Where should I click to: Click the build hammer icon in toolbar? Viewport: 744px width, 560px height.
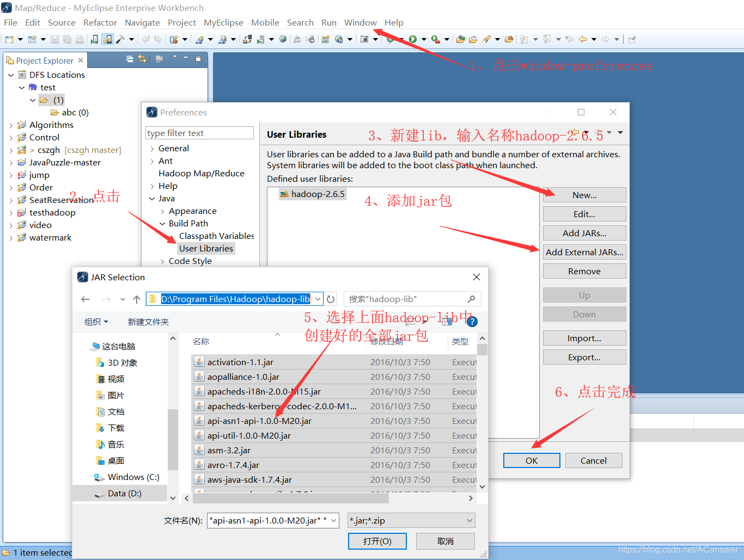pyautogui.click(x=120, y=39)
